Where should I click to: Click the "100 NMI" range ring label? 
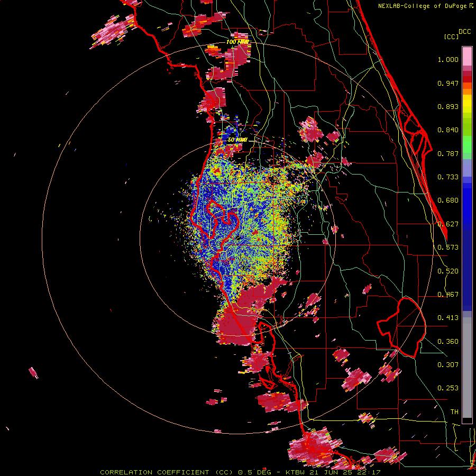coord(237,42)
